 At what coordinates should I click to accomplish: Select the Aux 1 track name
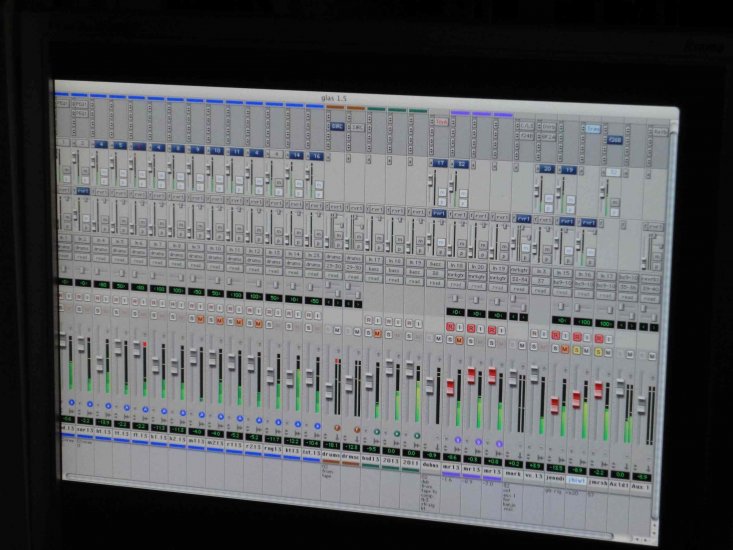click(640, 486)
